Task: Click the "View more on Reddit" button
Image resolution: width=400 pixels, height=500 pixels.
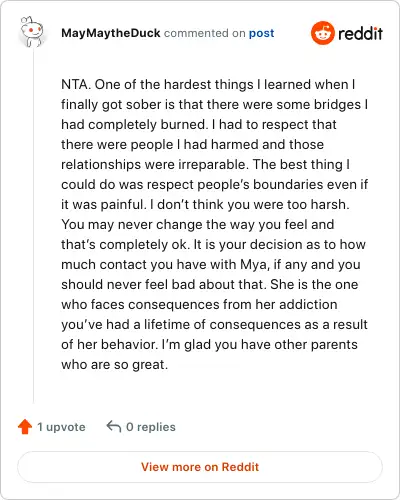Action: click(200, 467)
